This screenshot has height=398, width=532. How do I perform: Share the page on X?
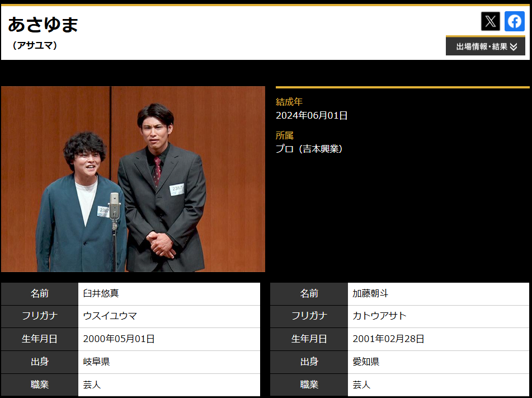pos(491,21)
